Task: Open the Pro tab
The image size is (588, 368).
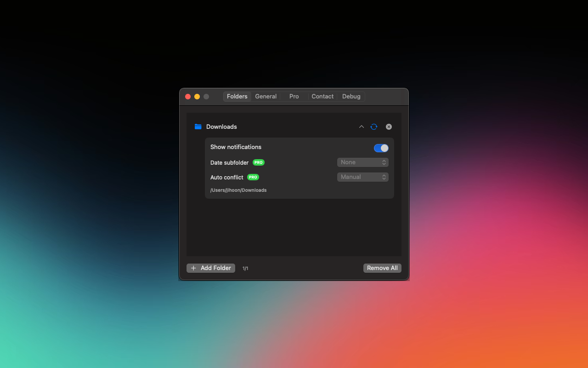Action: (294, 97)
